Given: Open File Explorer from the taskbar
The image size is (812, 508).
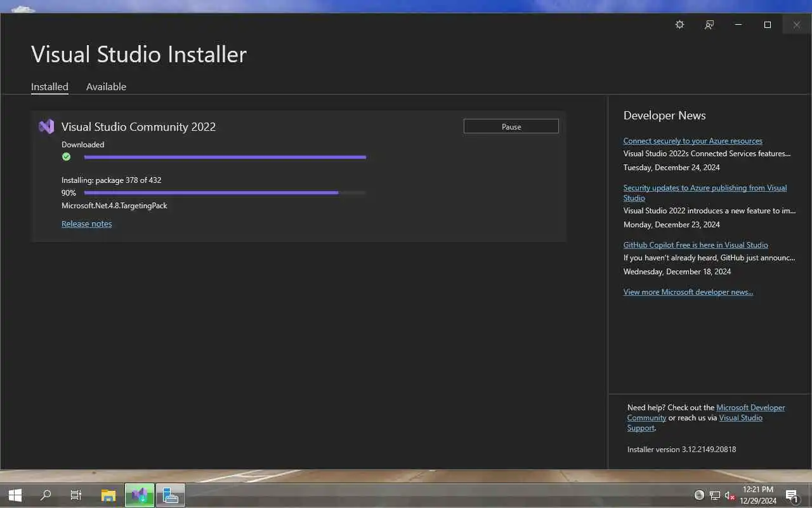Looking at the screenshot, I should click(108, 495).
